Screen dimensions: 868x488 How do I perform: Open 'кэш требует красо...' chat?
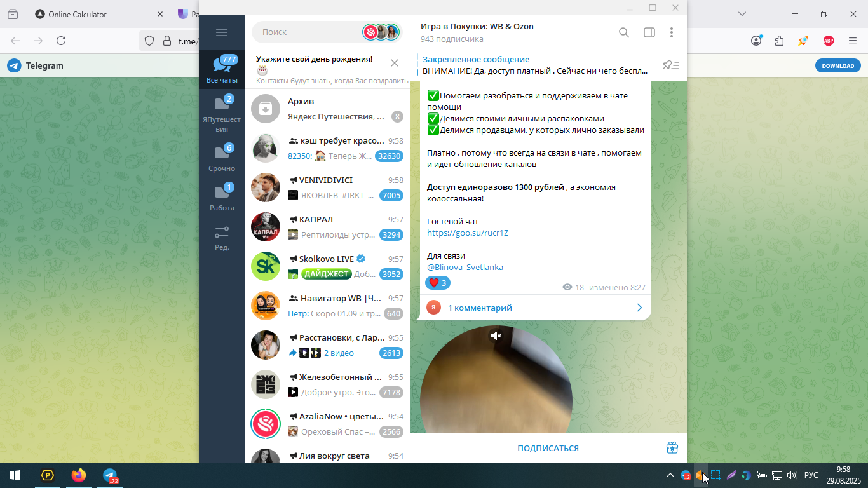(327, 149)
